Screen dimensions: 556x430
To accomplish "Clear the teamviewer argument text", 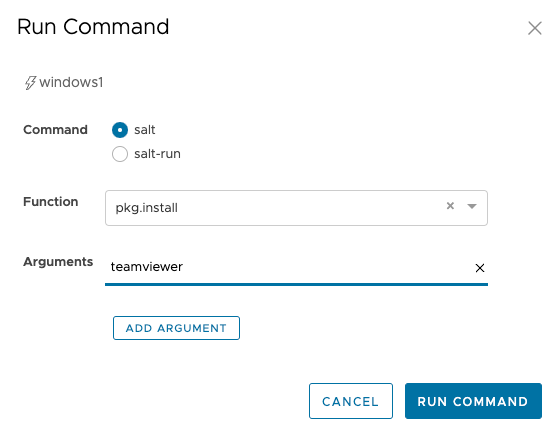I will click(x=479, y=268).
